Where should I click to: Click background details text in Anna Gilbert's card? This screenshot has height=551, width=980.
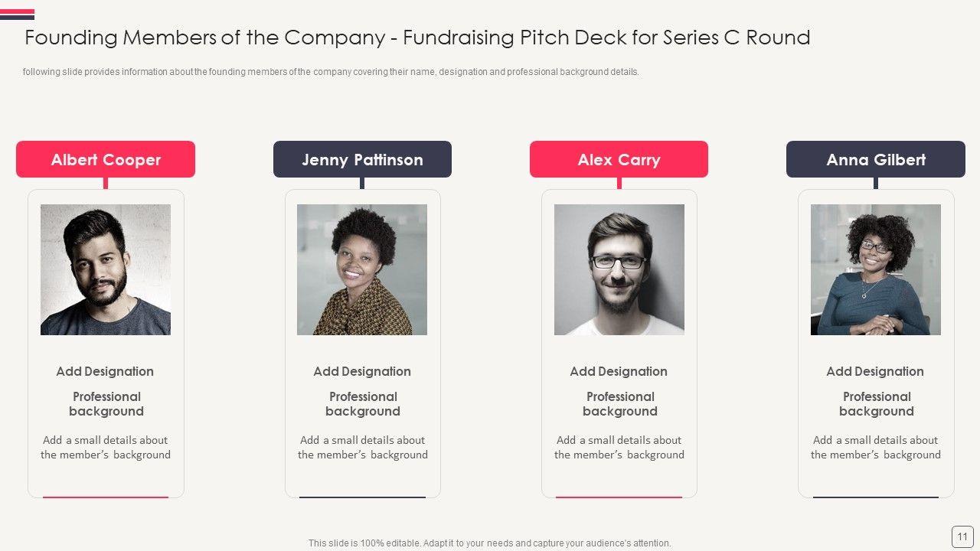tap(876, 447)
